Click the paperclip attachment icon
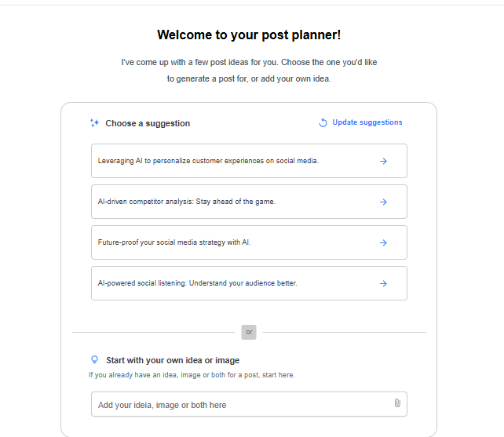 point(397,403)
